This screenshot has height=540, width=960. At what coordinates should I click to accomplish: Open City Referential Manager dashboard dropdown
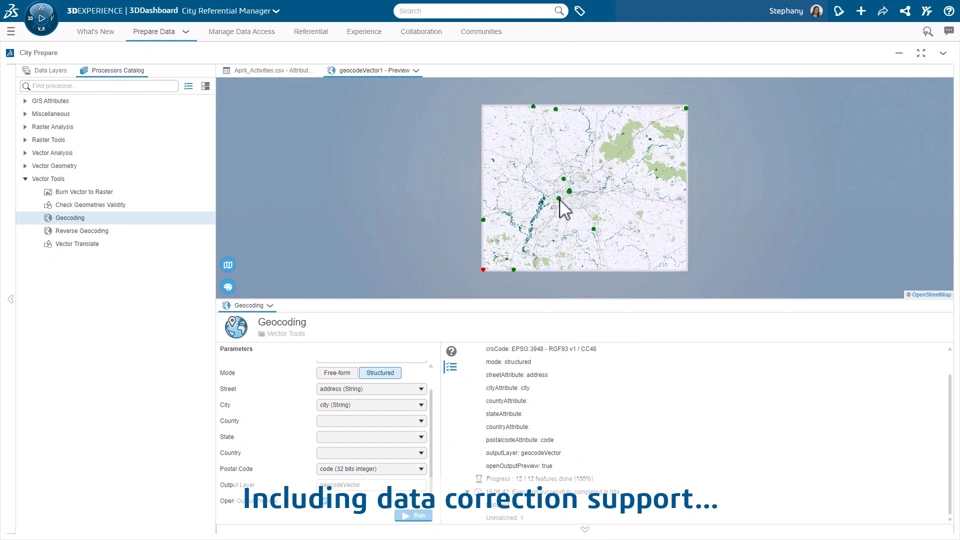pyautogui.click(x=276, y=11)
